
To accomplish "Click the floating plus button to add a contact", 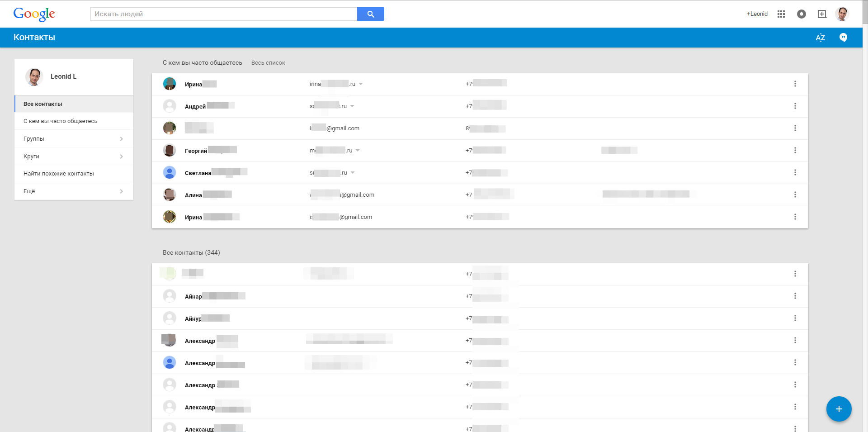I will [x=839, y=408].
